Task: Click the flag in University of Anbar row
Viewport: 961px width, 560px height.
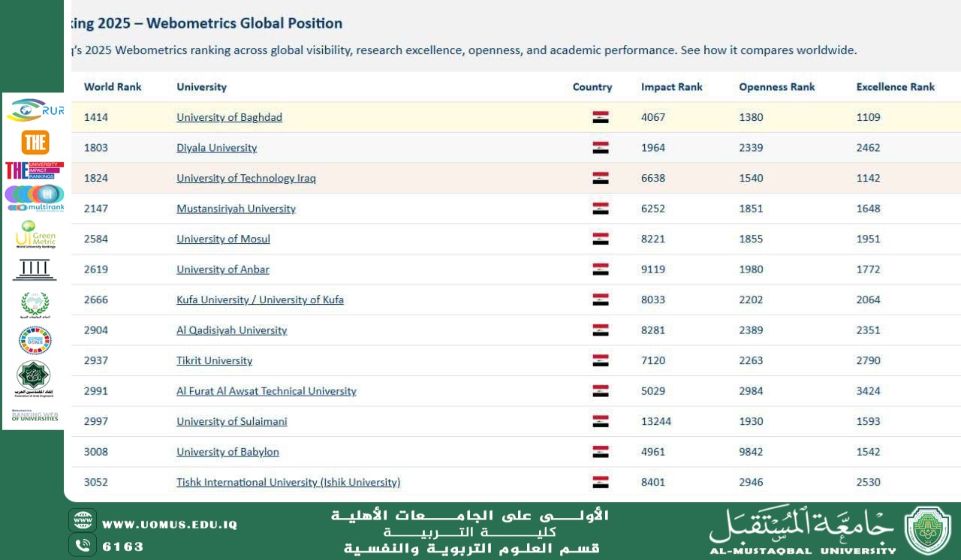Action: 601,269
